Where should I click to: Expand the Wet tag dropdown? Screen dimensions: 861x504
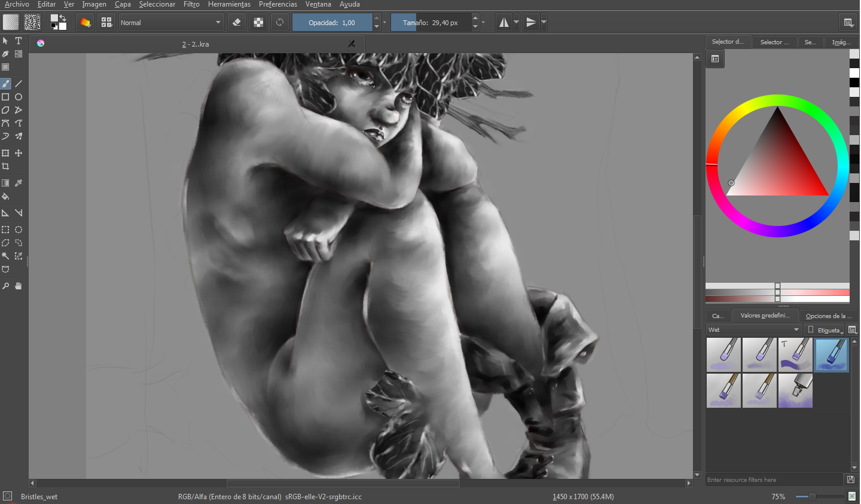click(753, 330)
